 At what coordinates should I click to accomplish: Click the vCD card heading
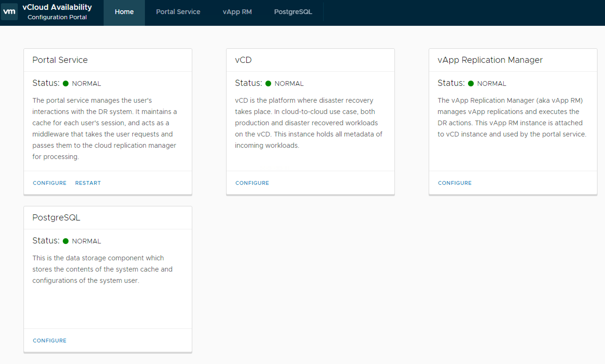point(243,60)
